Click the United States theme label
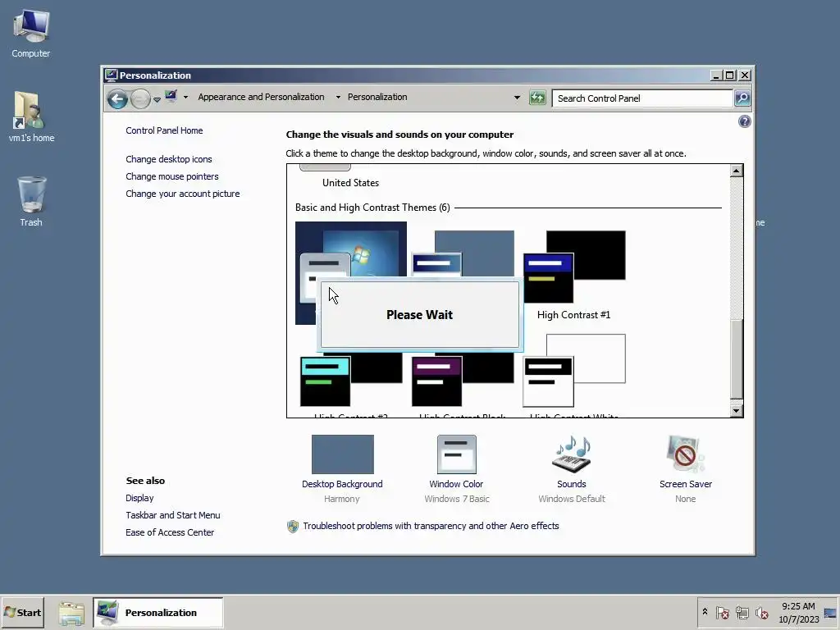The width and height of the screenshot is (840, 630). [x=350, y=183]
